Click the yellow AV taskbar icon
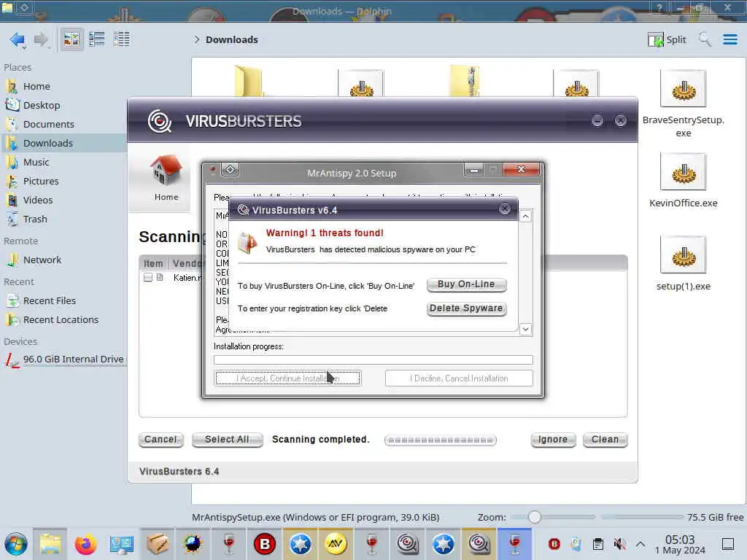This screenshot has height=560, width=747. (336, 544)
